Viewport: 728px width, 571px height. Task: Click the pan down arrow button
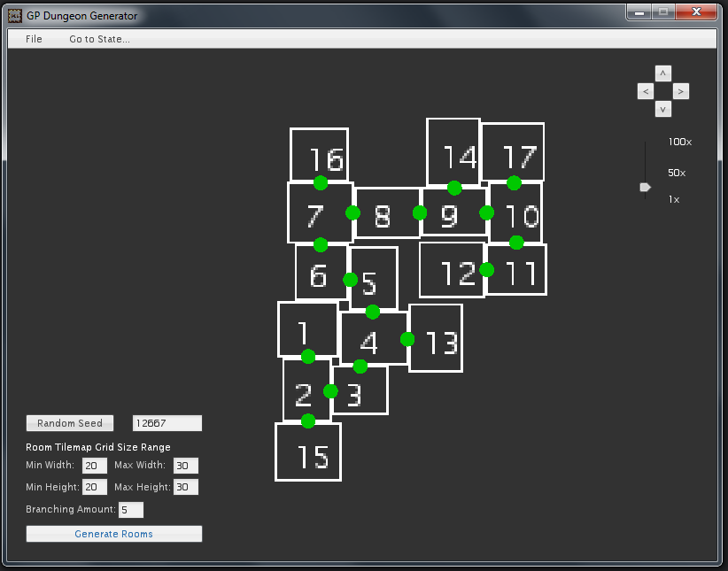click(x=663, y=109)
